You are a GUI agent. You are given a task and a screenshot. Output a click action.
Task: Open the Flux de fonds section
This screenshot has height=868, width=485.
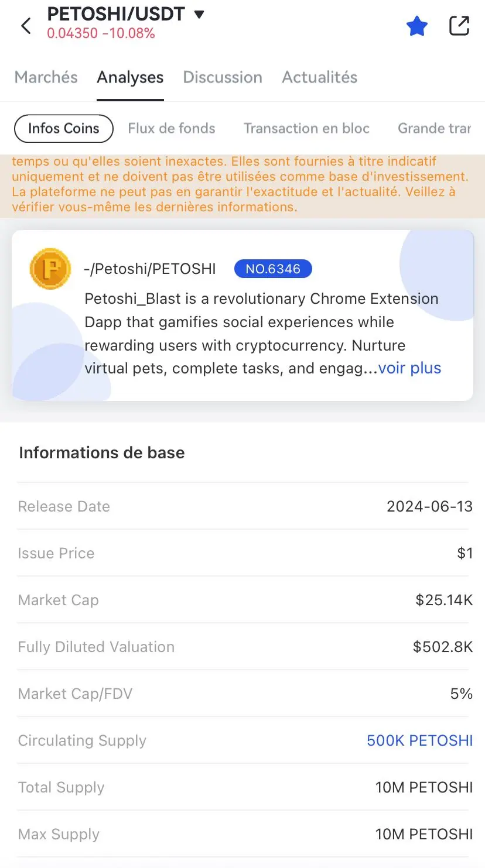point(172,129)
